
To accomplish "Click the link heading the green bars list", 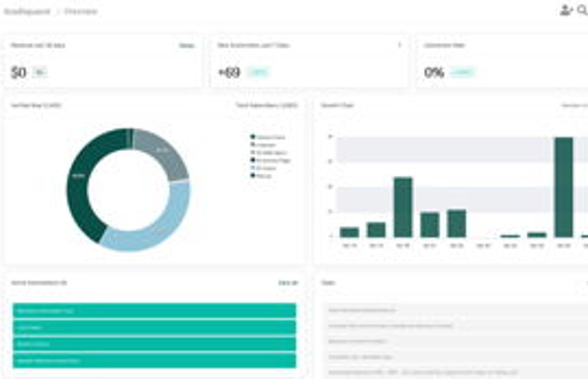I will pos(288,283).
